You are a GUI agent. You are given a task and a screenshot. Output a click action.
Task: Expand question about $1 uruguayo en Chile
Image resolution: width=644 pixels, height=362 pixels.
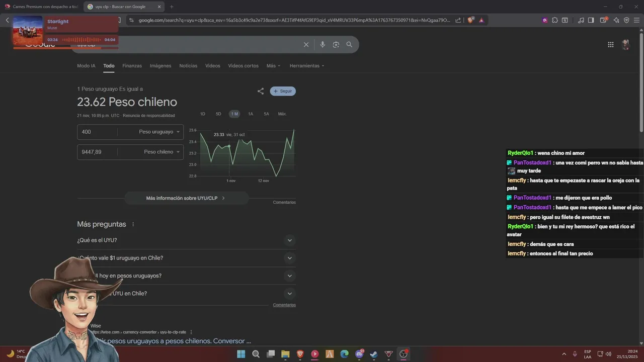[x=186, y=258]
